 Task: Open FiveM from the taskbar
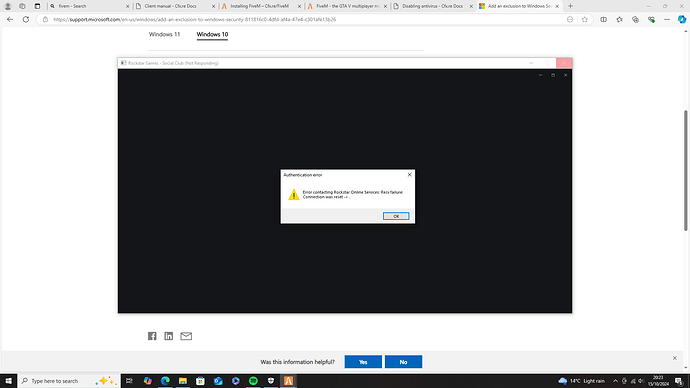pos(288,381)
